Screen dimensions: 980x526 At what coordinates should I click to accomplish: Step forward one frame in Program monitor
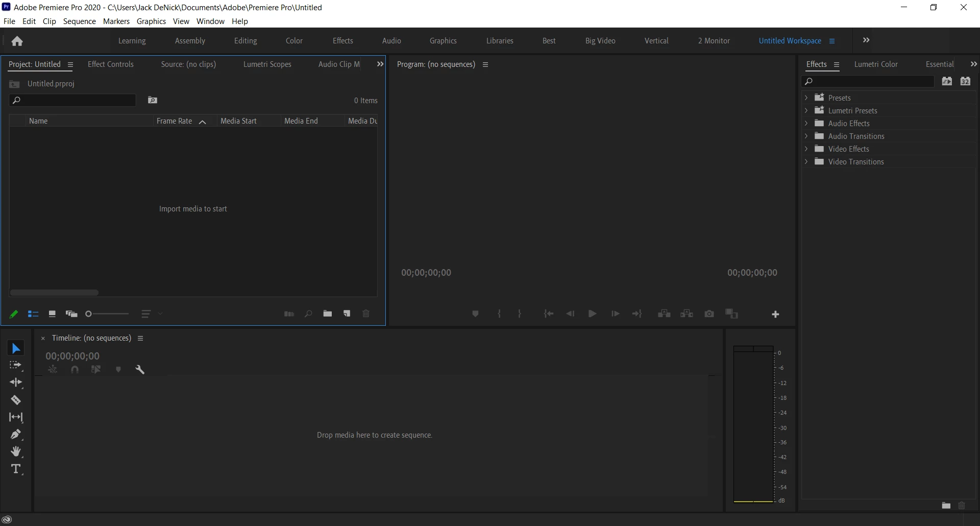click(x=615, y=314)
